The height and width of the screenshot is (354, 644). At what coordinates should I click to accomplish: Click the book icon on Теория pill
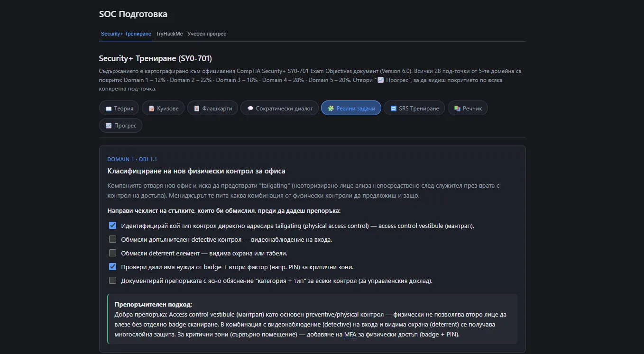(x=109, y=109)
